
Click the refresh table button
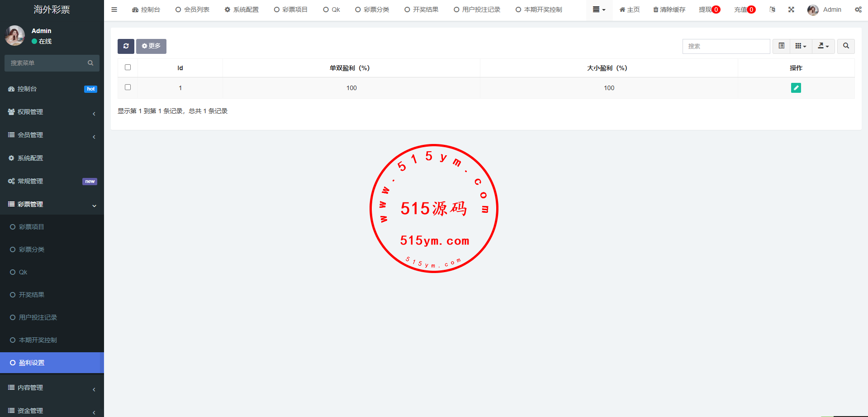[126, 46]
